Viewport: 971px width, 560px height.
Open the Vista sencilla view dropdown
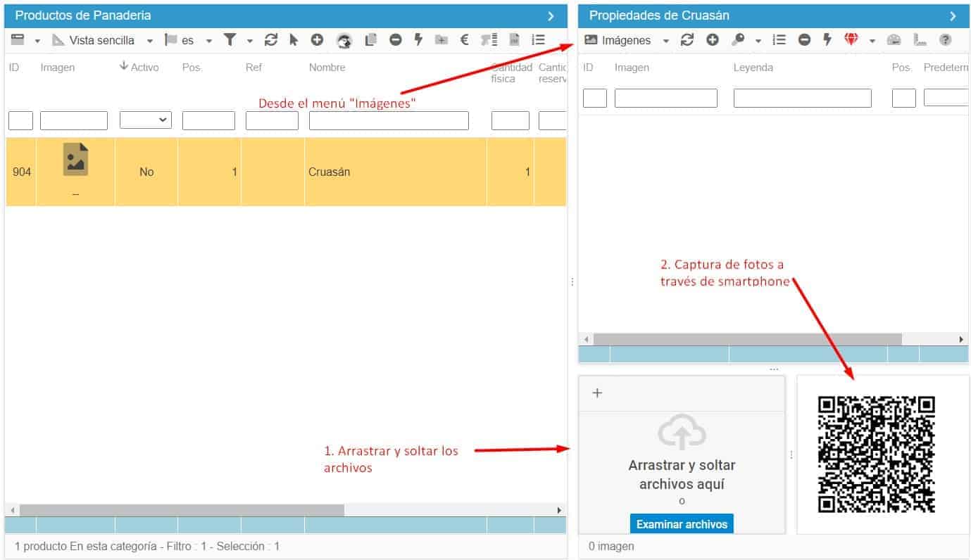103,40
